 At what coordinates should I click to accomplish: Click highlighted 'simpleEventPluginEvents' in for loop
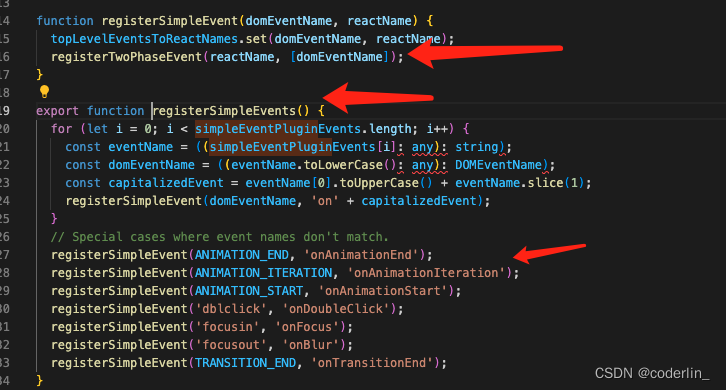click(278, 129)
